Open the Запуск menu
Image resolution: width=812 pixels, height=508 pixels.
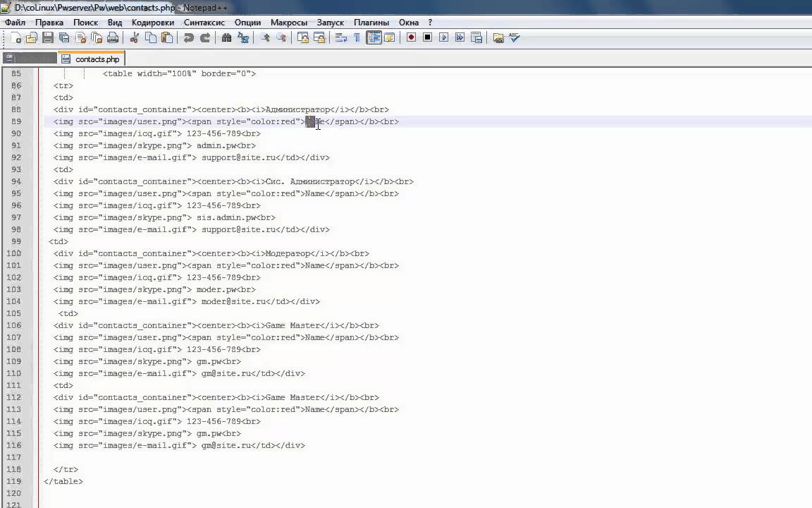331,23
